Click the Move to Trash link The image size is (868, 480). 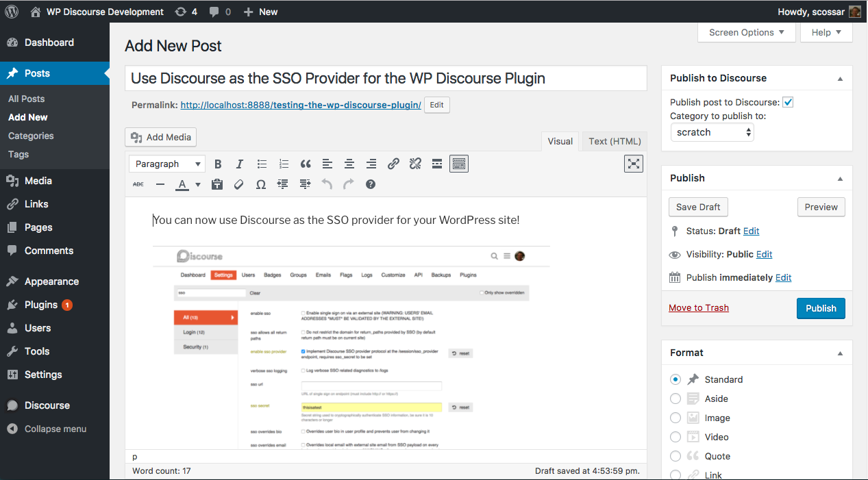(x=699, y=307)
